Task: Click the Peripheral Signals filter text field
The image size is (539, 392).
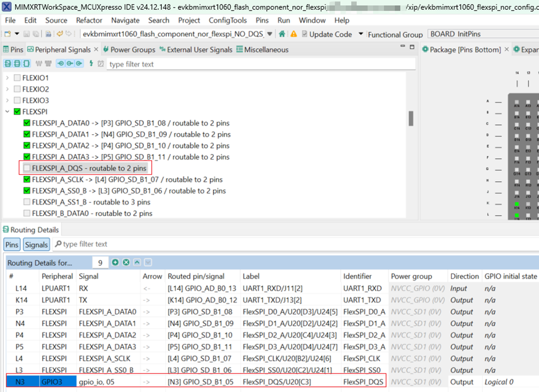Action: (261, 64)
